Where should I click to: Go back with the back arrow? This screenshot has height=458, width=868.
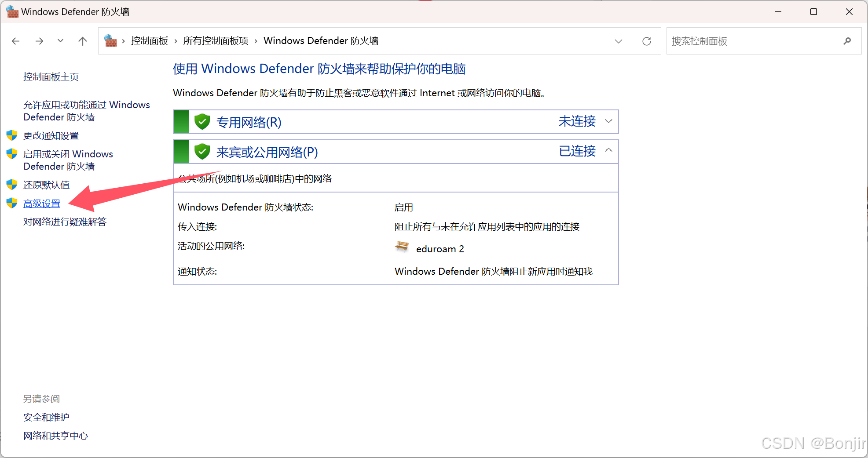click(x=16, y=41)
